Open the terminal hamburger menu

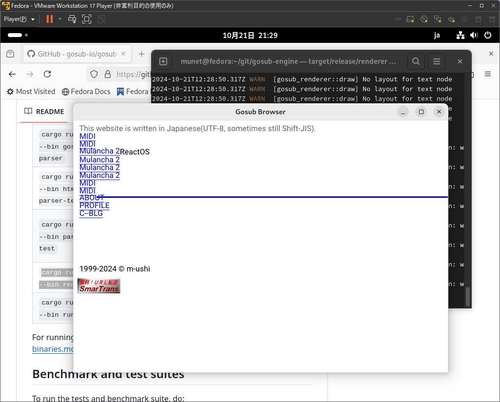point(436,61)
